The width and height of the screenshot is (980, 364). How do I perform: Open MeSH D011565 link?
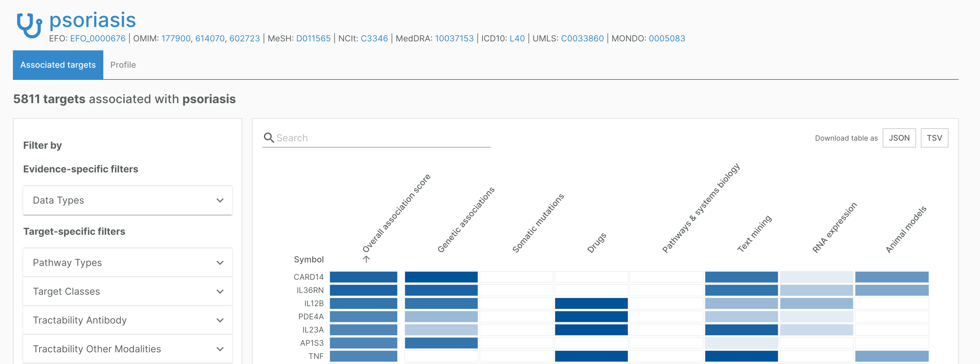click(313, 38)
